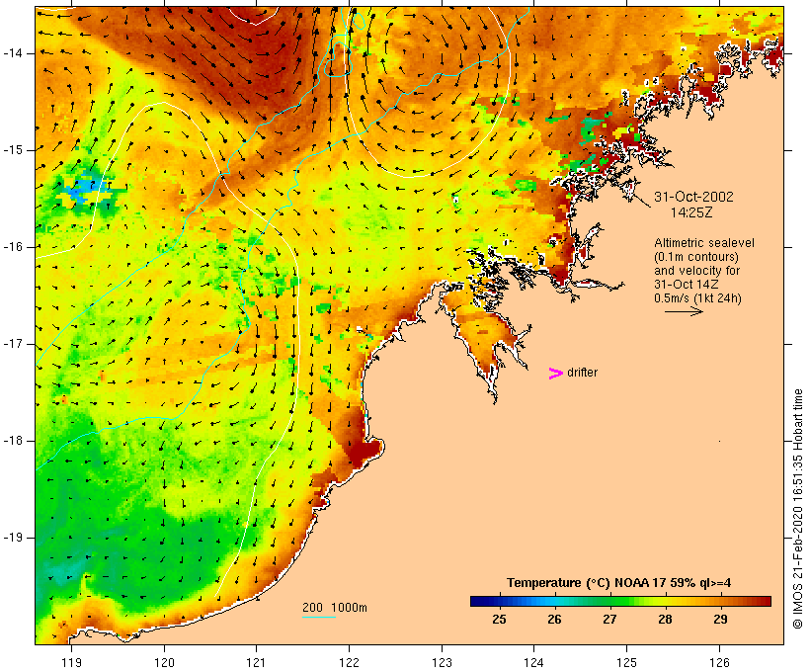This screenshot has height=672, width=810.
Task: Click the '-19' latitude axis label
Action: pyautogui.click(x=13, y=538)
